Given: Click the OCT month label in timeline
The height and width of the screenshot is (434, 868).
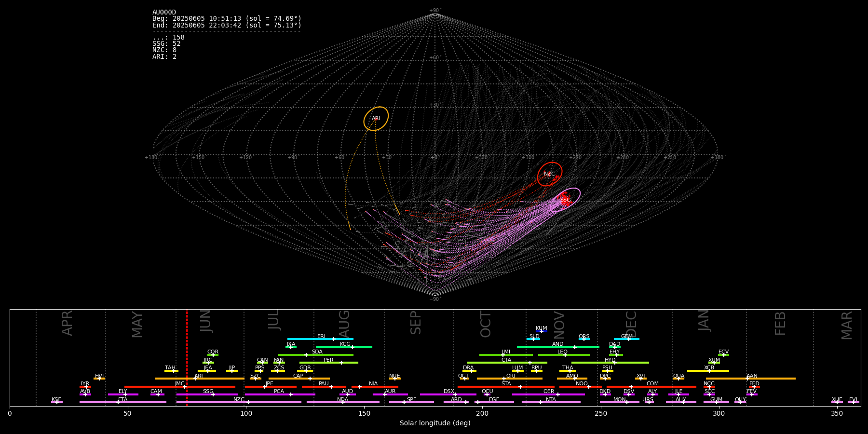Looking at the screenshot, I should tap(486, 324).
